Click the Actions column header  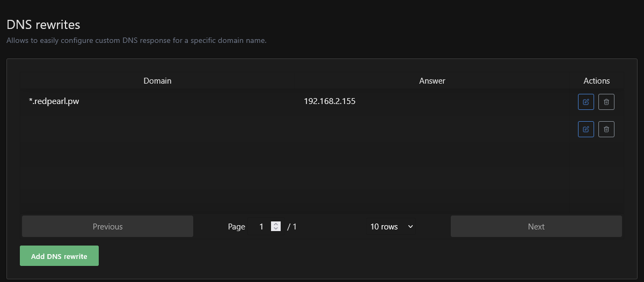pos(596,81)
